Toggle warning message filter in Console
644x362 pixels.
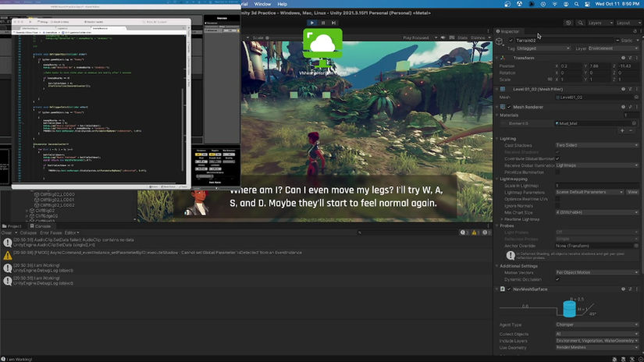coord(475,232)
